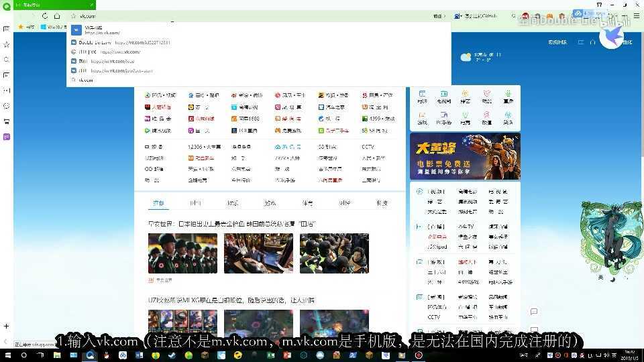
Task: Click the purple sidebar app icon
Action: coord(7,137)
